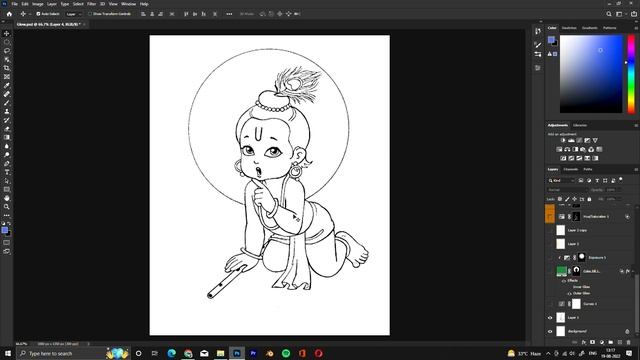This screenshot has height=360, width=640.
Task: Switch to the Swatches tab
Action: coord(569,28)
